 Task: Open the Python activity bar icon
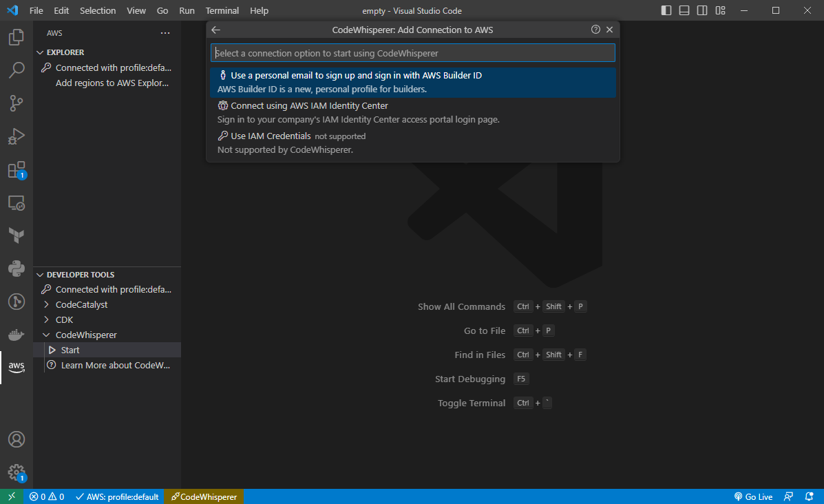pos(17,269)
